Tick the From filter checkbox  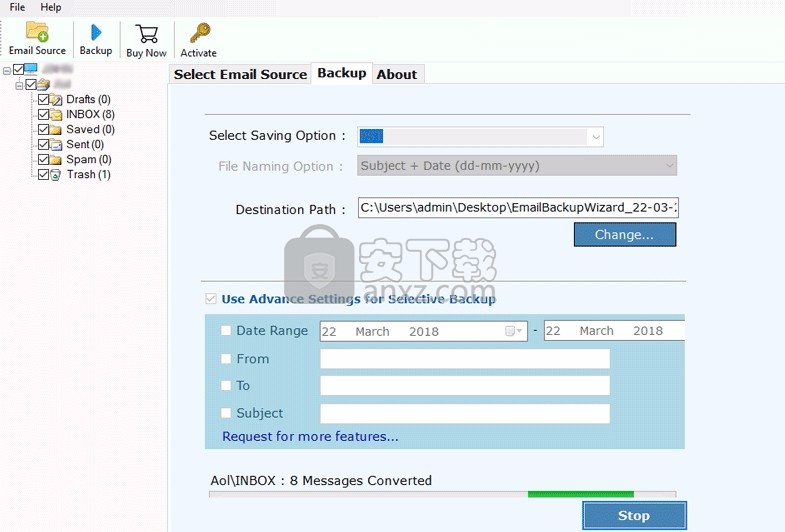click(226, 359)
